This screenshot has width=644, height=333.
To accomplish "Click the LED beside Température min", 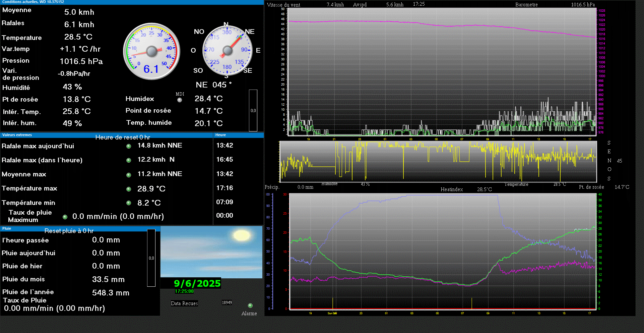I will [129, 203].
